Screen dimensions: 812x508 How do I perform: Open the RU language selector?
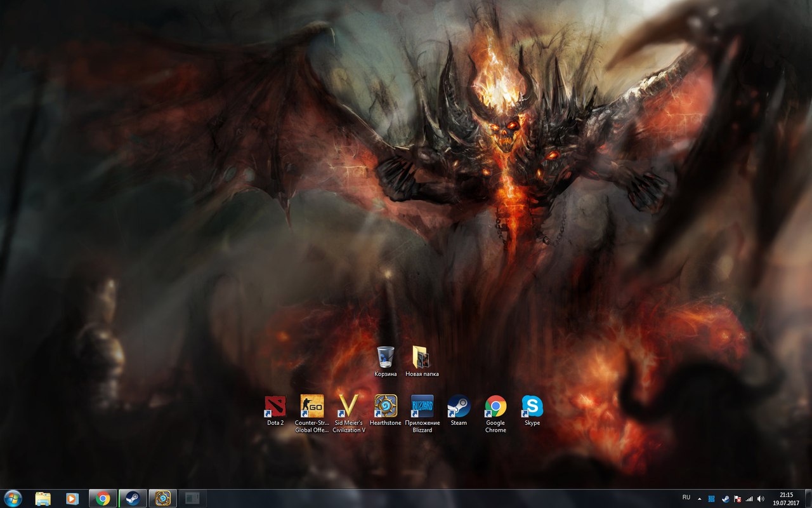(686, 498)
